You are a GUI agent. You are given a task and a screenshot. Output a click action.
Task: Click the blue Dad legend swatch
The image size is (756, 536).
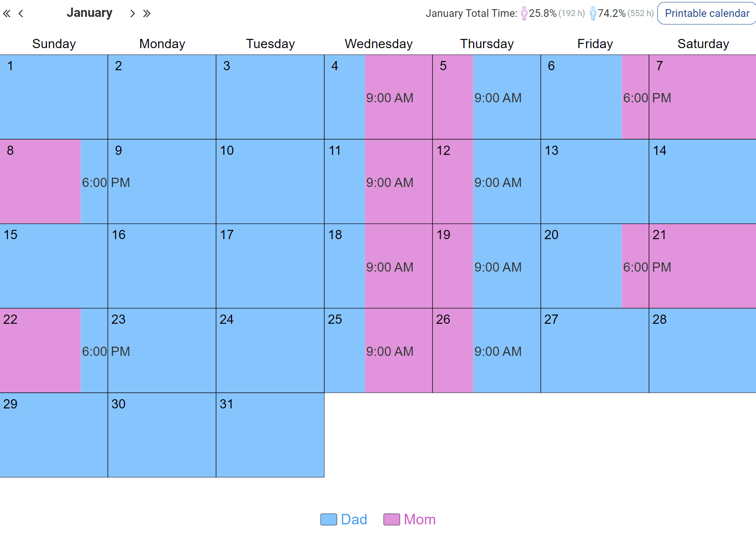pos(329,520)
